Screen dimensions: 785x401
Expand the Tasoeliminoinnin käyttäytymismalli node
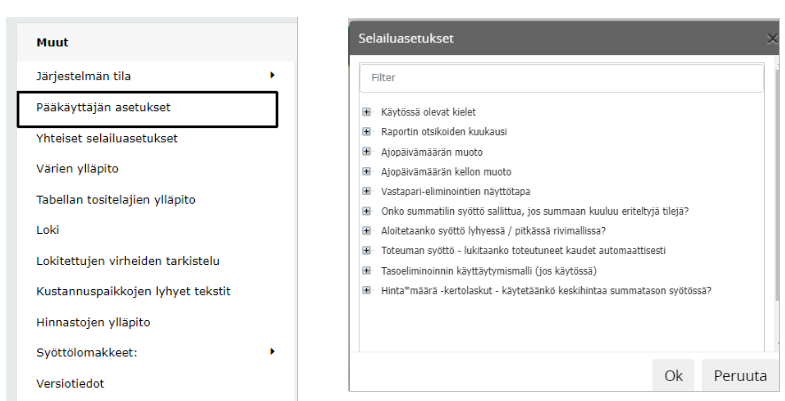coord(367,270)
